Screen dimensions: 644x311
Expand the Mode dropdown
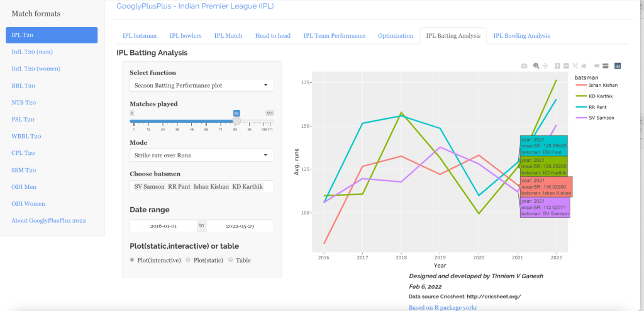tap(201, 155)
